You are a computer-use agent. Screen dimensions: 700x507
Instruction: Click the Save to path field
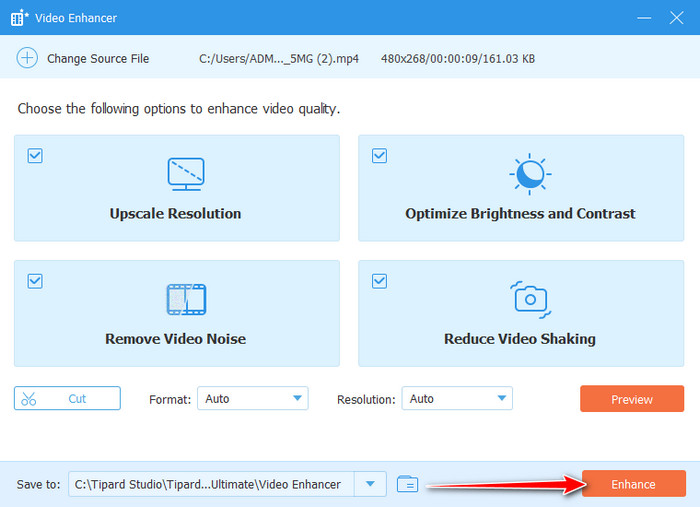tap(211, 484)
